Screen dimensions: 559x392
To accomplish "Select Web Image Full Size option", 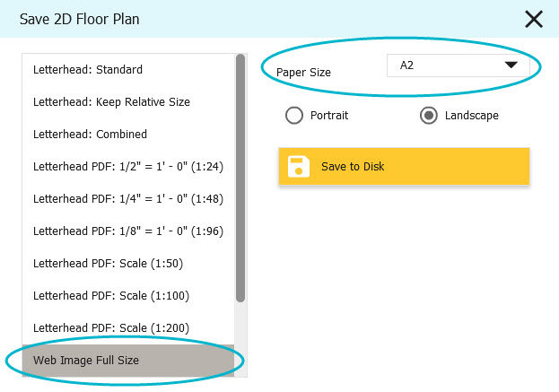I will point(128,361).
